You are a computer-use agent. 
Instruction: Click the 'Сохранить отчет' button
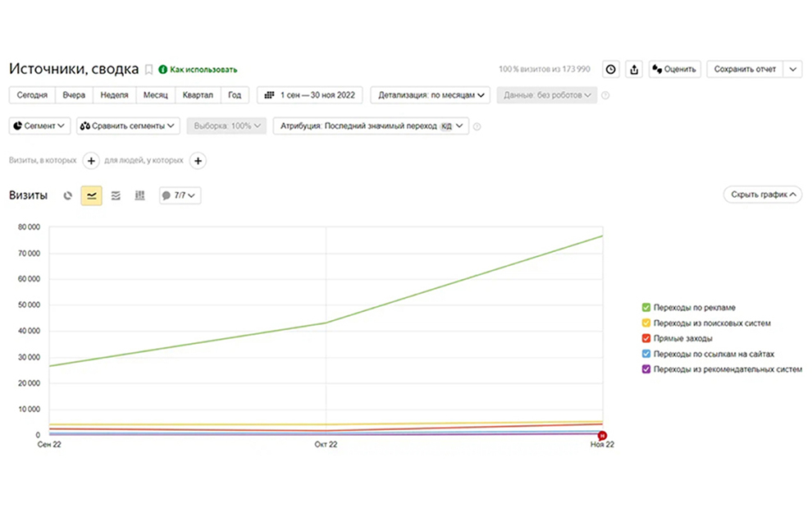[x=745, y=70]
